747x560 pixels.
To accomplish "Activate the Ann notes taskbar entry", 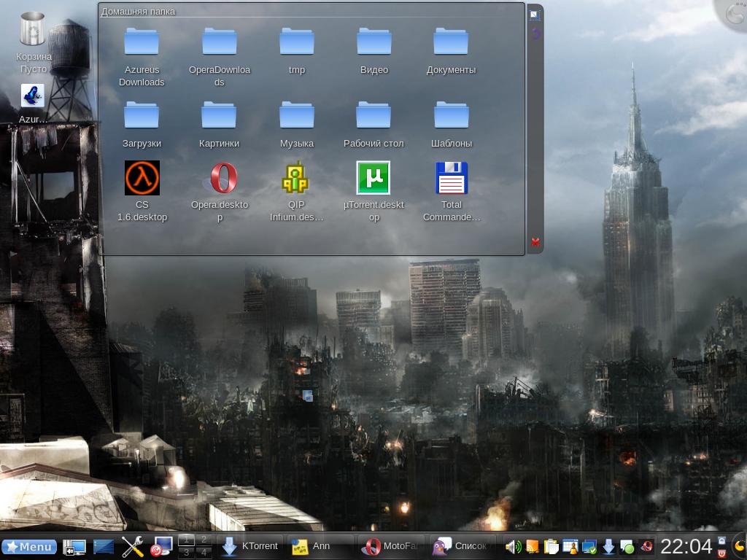I will [320, 546].
